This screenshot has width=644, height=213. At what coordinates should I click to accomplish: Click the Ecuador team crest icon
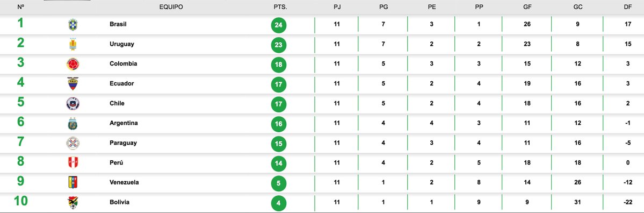[73, 84]
